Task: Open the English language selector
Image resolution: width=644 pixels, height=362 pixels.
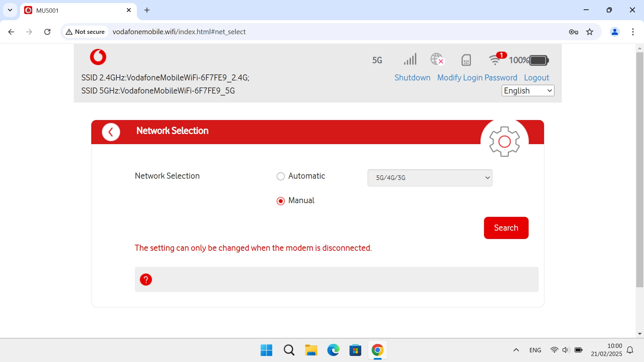Action: click(x=528, y=90)
